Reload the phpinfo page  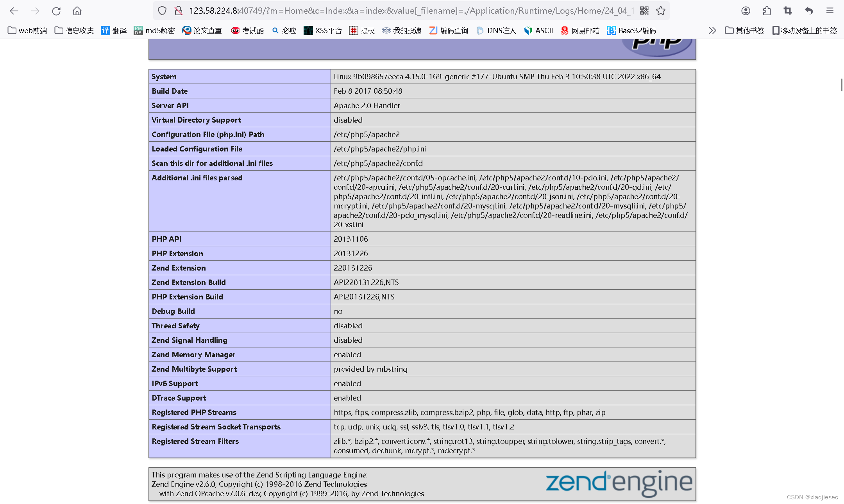pyautogui.click(x=56, y=11)
